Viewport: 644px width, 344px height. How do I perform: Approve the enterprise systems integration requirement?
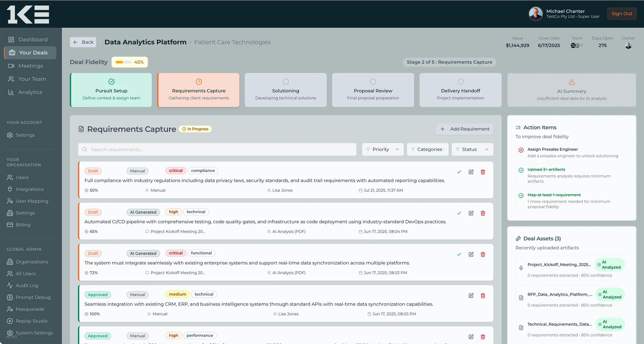click(x=459, y=254)
